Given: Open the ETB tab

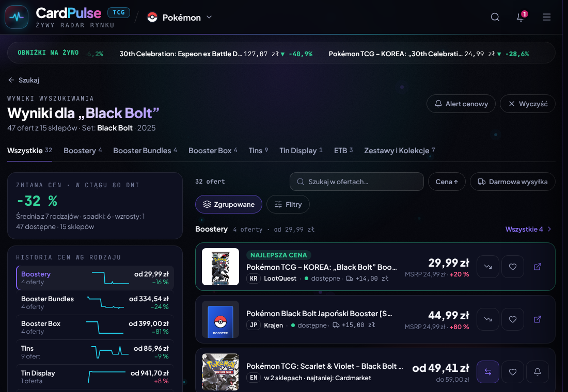Looking at the screenshot, I should [343, 151].
